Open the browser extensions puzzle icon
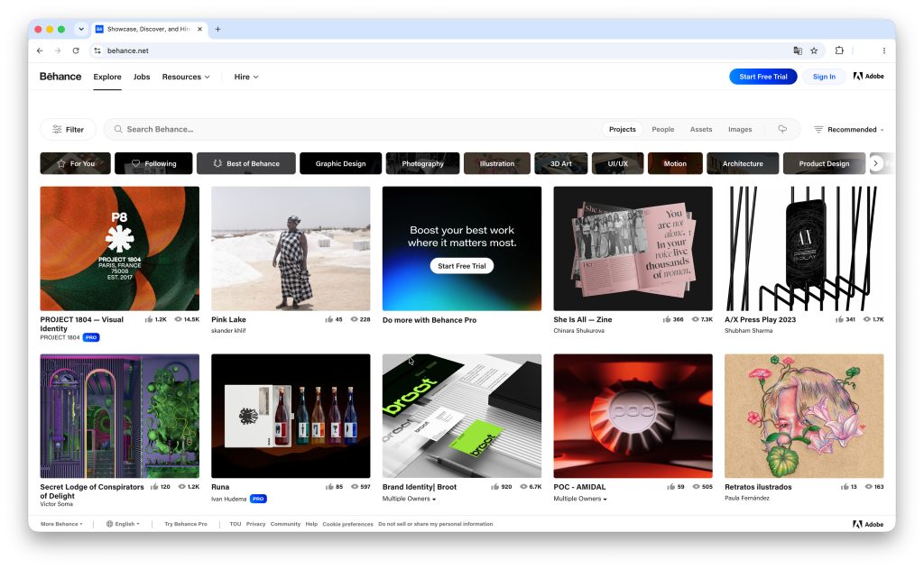This screenshot has height=569, width=924. click(839, 50)
